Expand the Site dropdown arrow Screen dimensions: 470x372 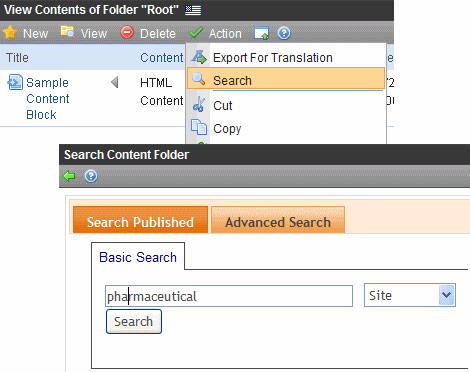coord(447,295)
